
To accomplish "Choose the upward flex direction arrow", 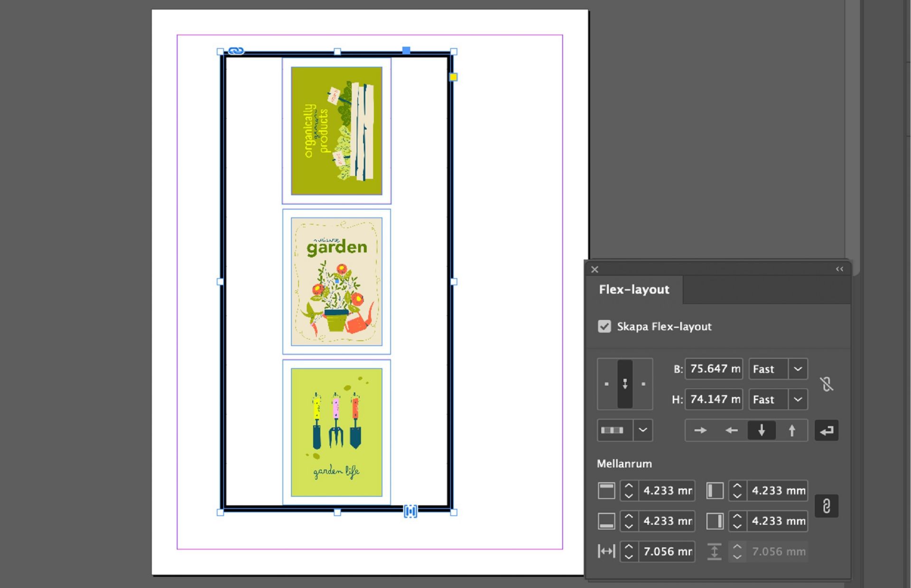I will coord(792,430).
